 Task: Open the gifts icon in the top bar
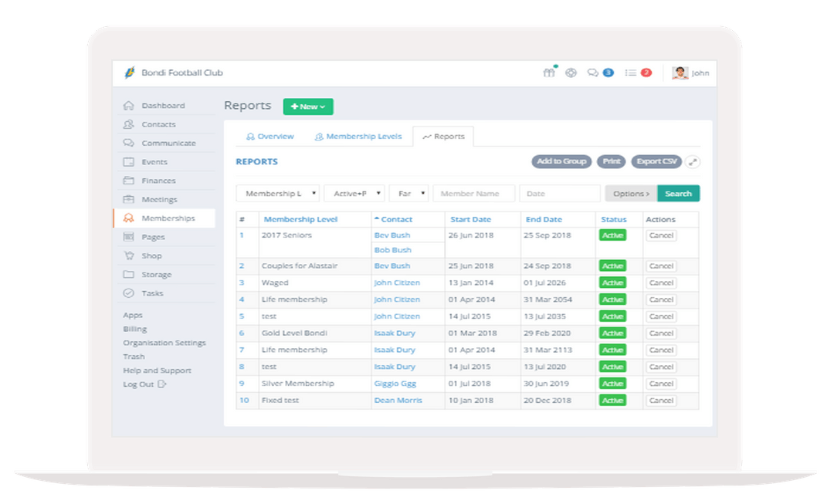(x=549, y=72)
